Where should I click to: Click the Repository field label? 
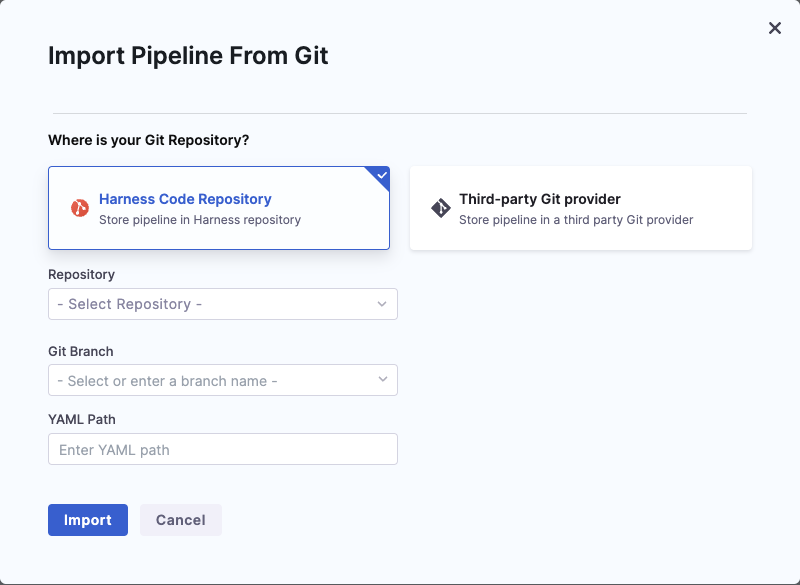point(81,274)
